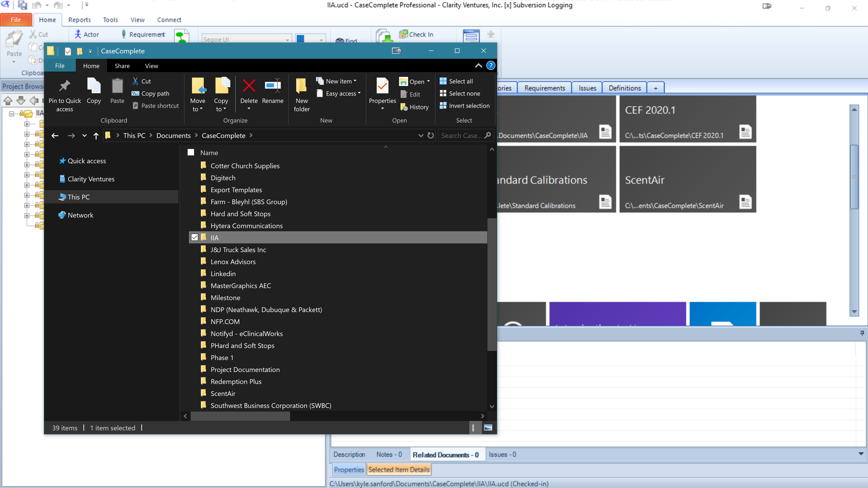Click the Search CaseComplete field
Image resolution: width=868 pixels, height=488 pixels.
coord(466,135)
